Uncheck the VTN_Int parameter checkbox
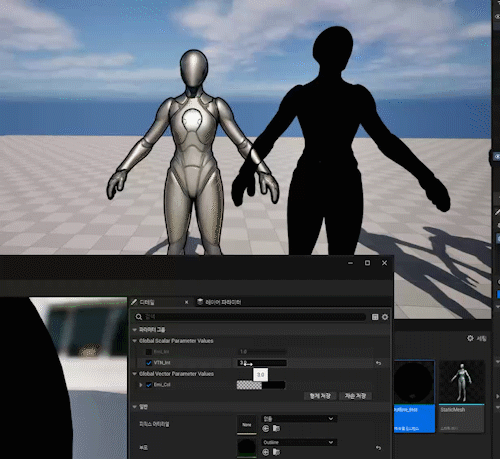Screen dimensions: 500x459 pyautogui.click(x=149, y=363)
